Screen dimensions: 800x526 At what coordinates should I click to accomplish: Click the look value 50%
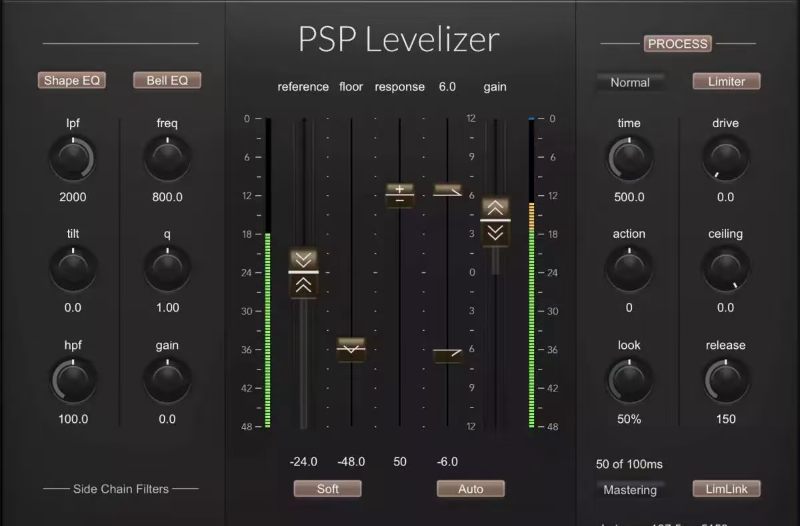(x=629, y=419)
